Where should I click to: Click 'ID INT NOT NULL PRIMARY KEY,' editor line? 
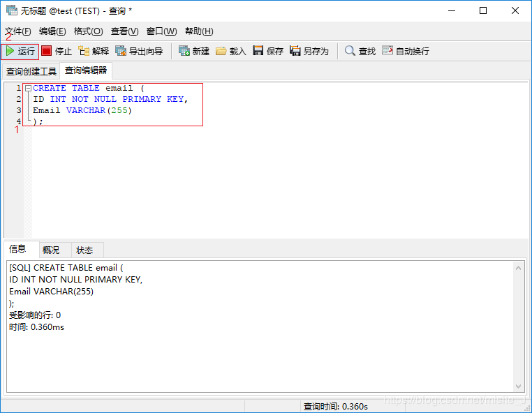110,99
